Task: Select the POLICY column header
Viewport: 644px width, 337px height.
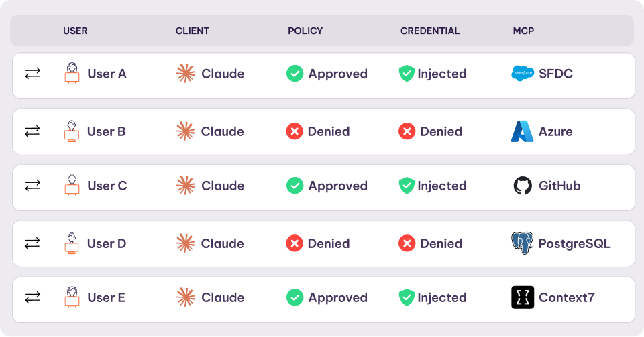Action: pyautogui.click(x=305, y=31)
